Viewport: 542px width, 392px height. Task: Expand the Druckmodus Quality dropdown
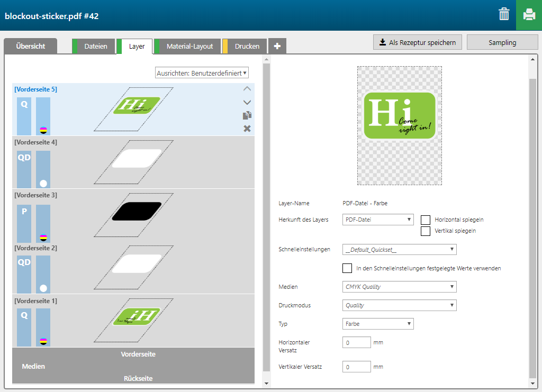399,305
